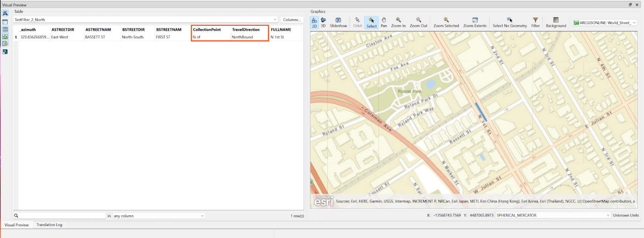The width and height of the screenshot is (644, 238).
Task: Toggle the graphics view sidebar icon
Action: coord(5,37)
